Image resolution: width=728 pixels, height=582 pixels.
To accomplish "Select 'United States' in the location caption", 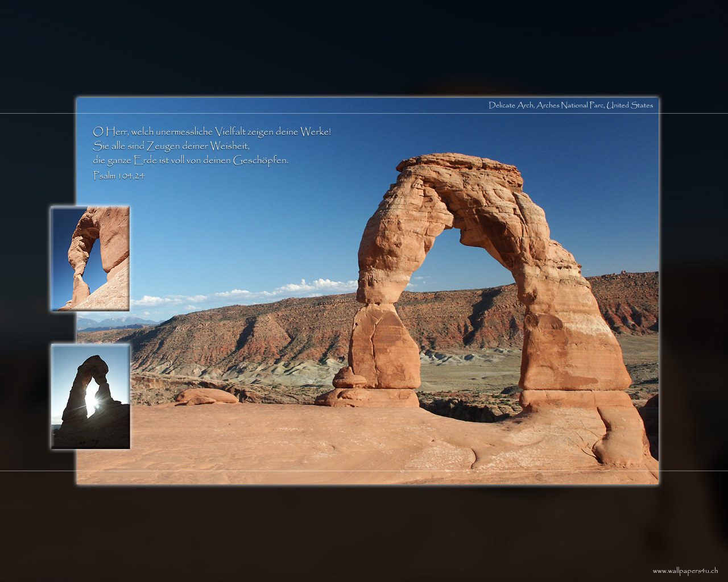I will (630, 105).
